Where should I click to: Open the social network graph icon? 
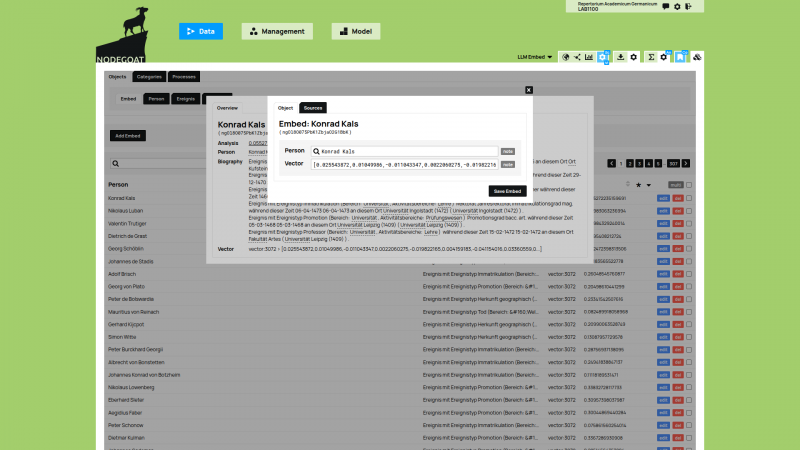577,57
